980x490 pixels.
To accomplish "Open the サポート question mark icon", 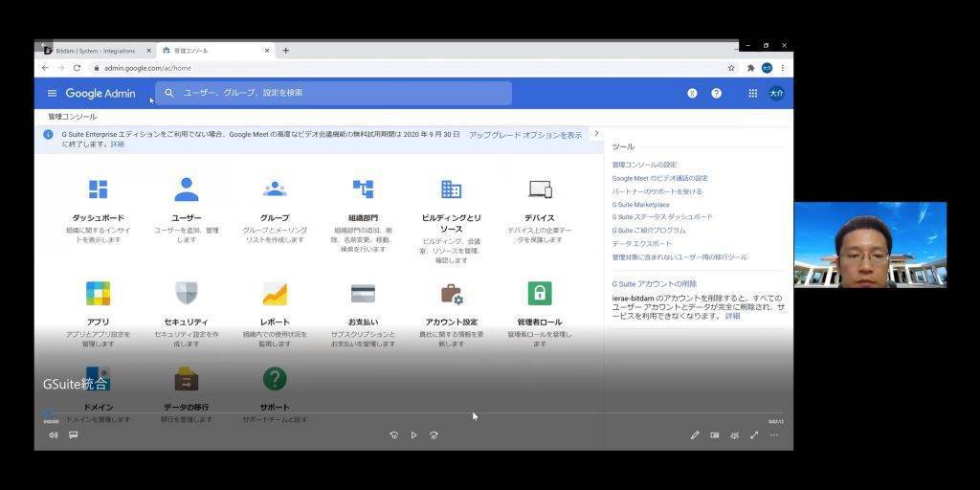I will point(275,379).
